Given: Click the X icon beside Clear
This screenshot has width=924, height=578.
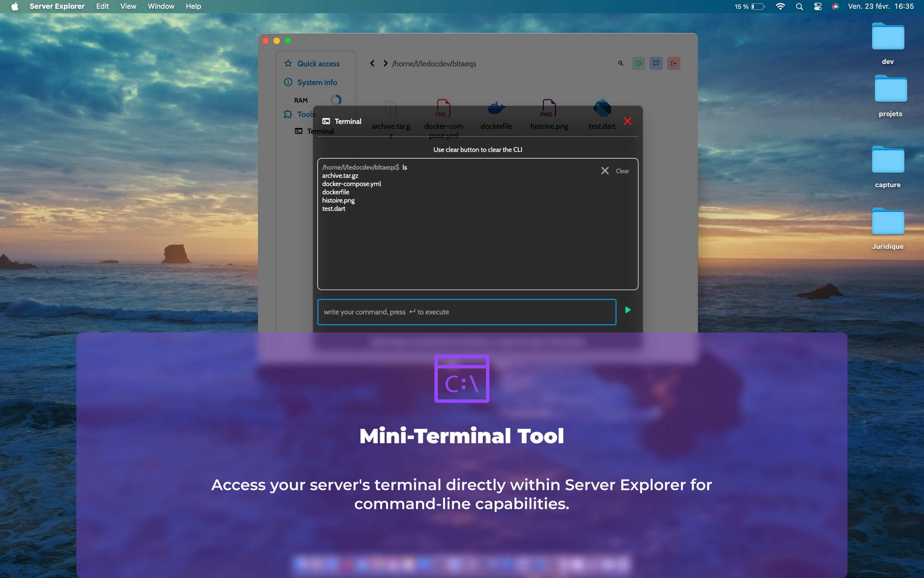Looking at the screenshot, I should 605,171.
